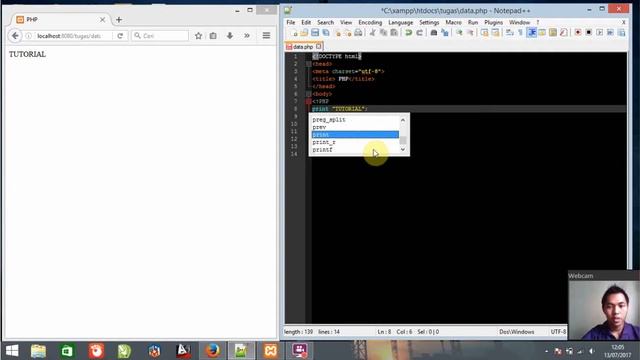
Task: Open File Explorer from the taskbar
Action: pyautogui.click(x=38, y=351)
